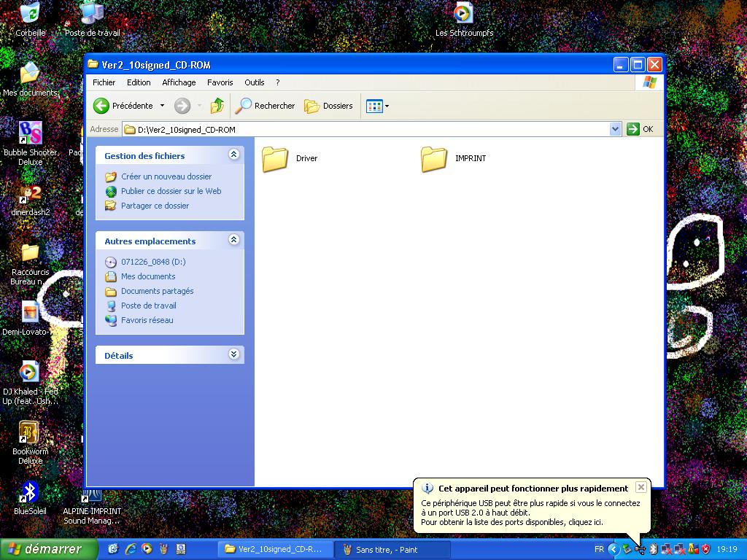Click the démarrer start button

pos(49,549)
